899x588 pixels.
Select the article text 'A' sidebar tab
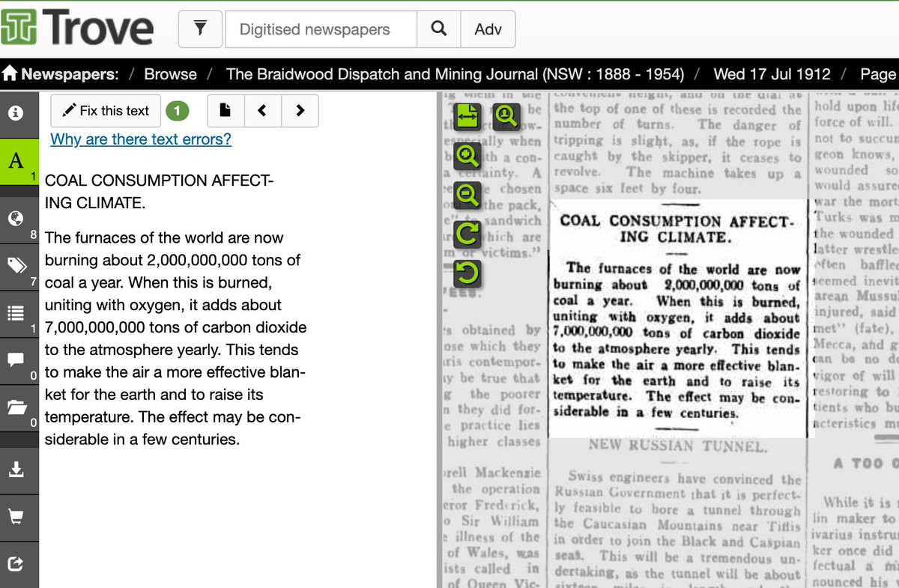click(x=19, y=162)
